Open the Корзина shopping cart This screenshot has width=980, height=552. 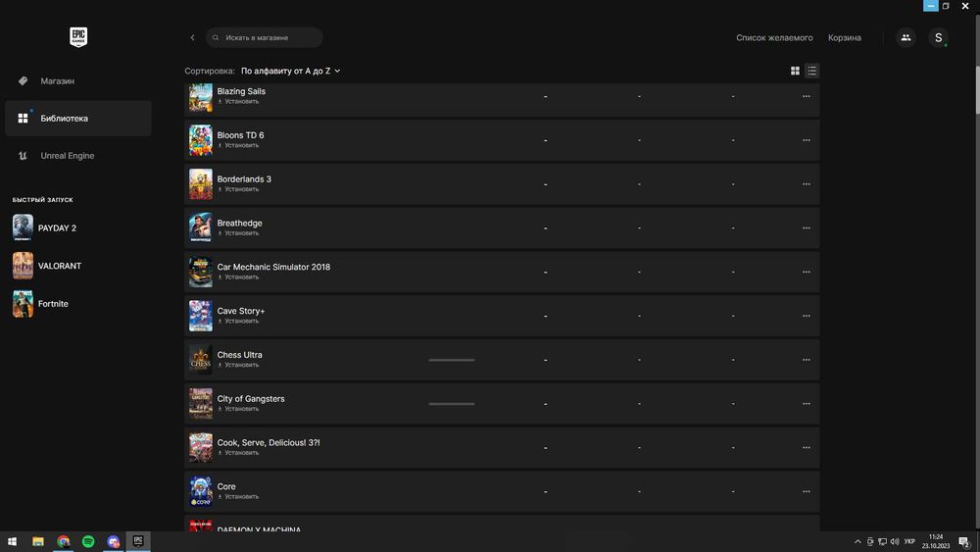click(844, 38)
